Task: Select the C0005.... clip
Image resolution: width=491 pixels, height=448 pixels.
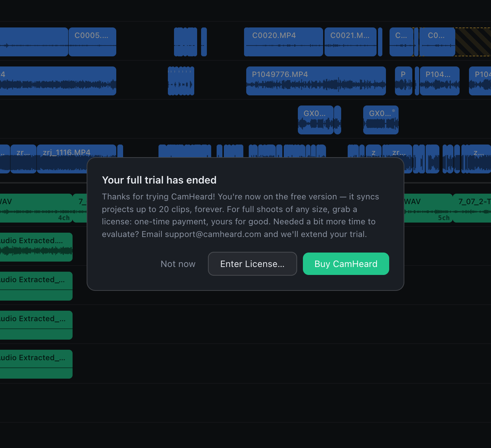Action: coord(92,42)
